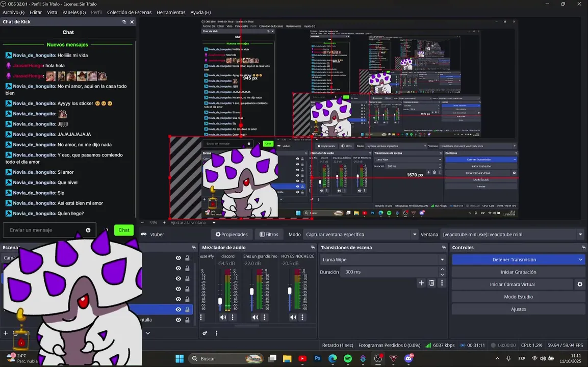Decrease Duración with the down arrow

442,274
